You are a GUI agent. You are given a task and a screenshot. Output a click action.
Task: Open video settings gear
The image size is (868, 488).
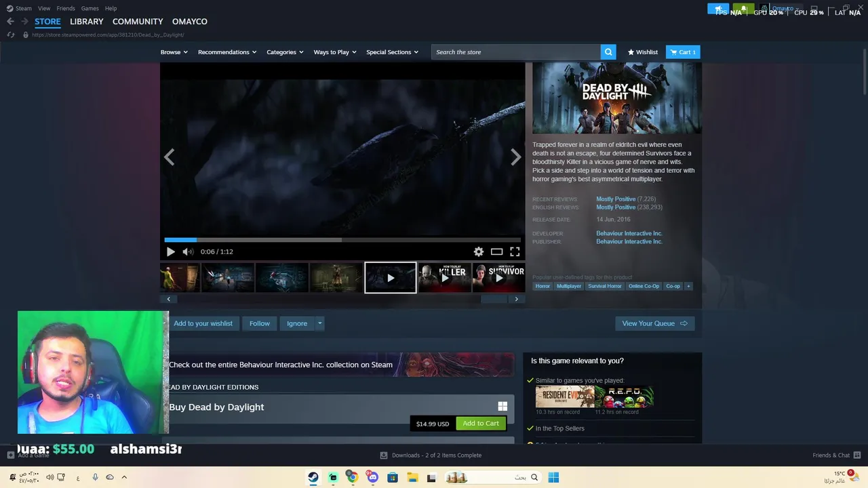point(479,251)
